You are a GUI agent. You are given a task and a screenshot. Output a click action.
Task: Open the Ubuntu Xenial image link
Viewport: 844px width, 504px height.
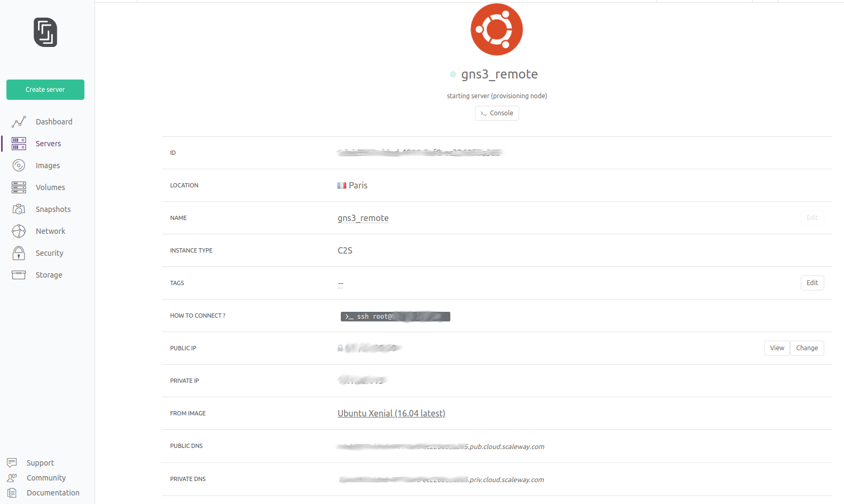pyautogui.click(x=391, y=413)
